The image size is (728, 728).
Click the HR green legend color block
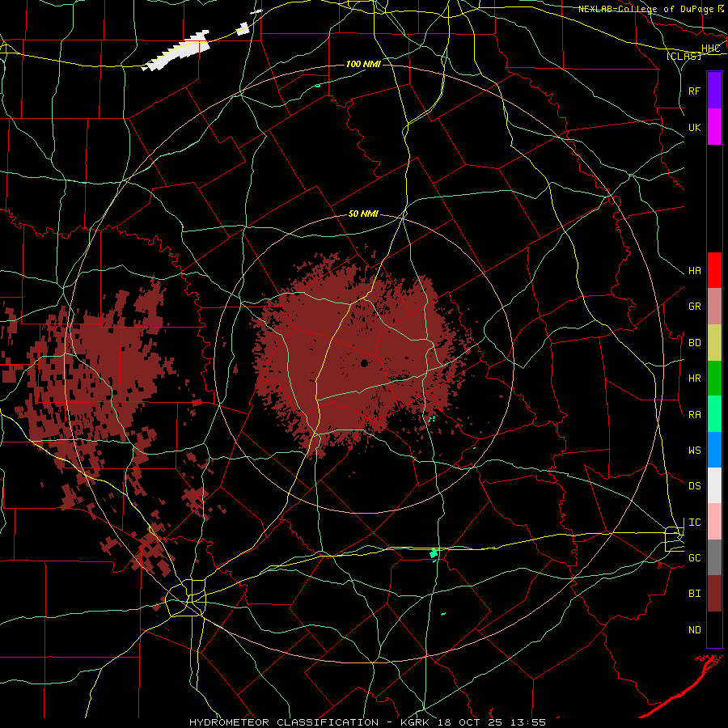tap(714, 378)
